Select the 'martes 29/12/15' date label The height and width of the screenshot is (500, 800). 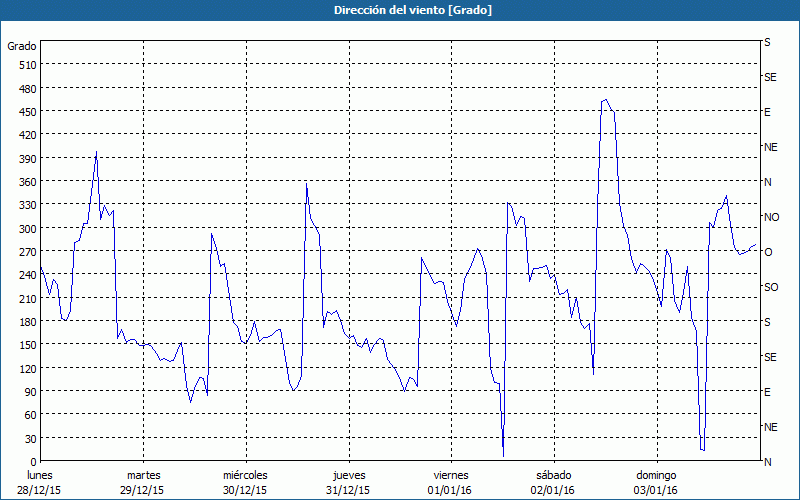[144, 482]
